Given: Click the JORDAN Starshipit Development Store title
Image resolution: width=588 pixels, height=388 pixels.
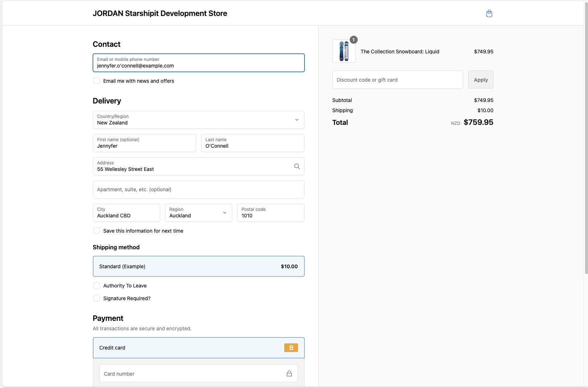Looking at the screenshot, I should 160,13.
